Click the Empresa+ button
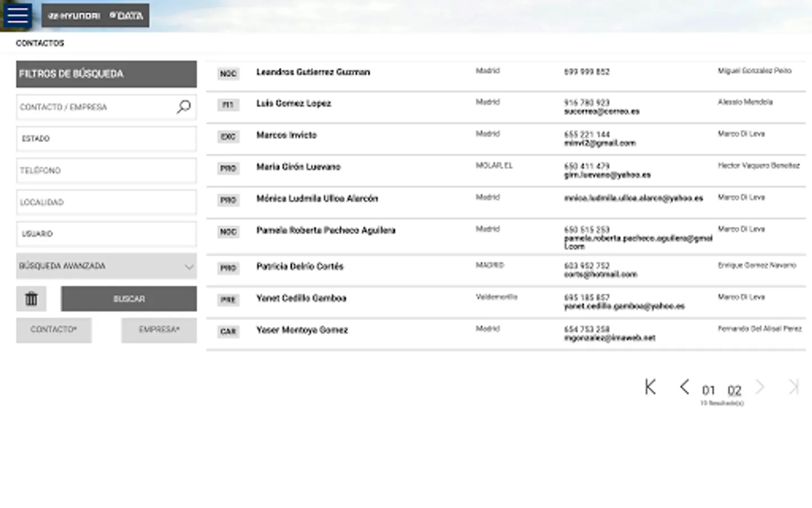This screenshot has height=508, width=812. (159, 330)
